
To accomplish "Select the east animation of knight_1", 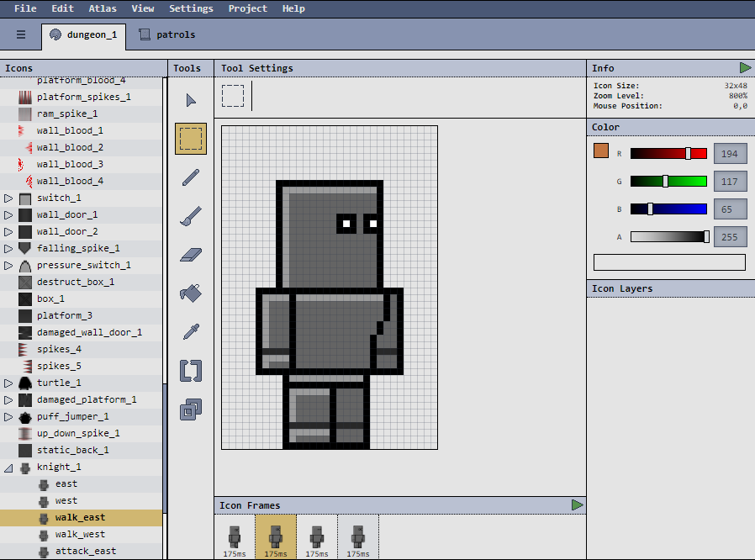I will (x=81, y=484).
